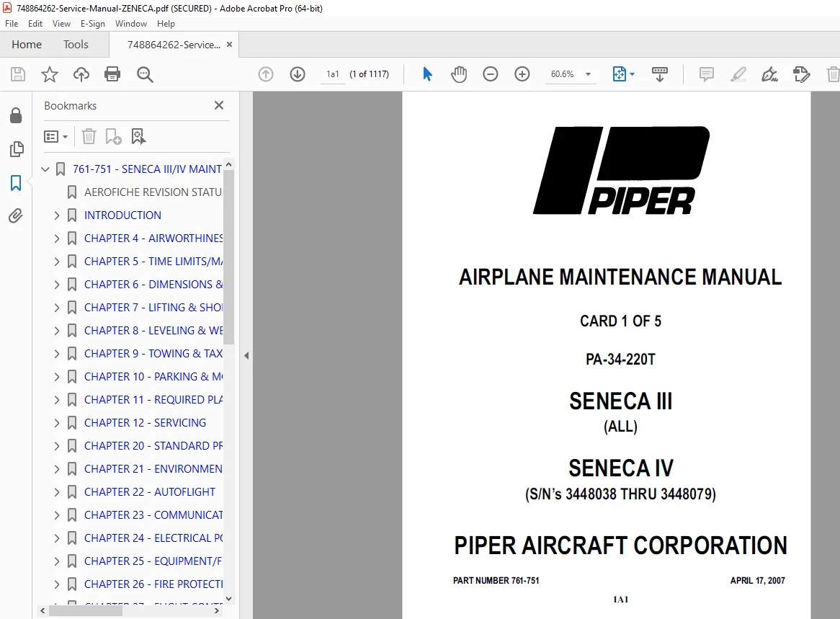Close the 748864262-Service document tab
The image size is (840, 619).
229,45
